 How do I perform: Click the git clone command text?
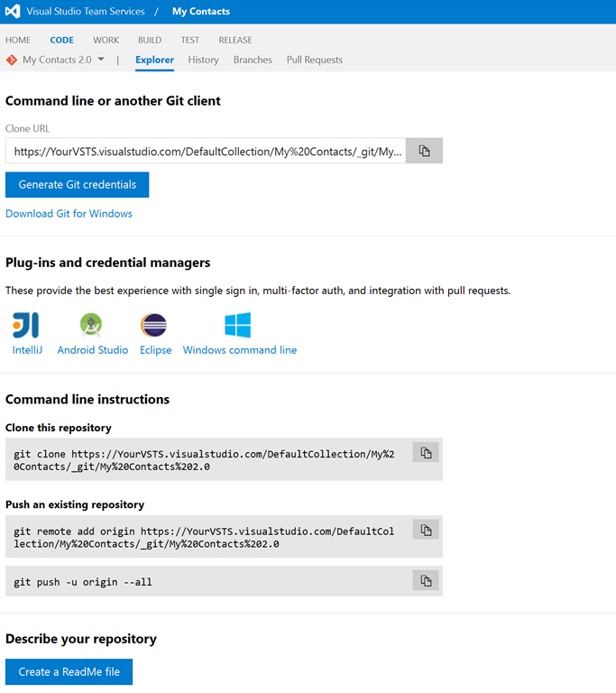(204, 460)
